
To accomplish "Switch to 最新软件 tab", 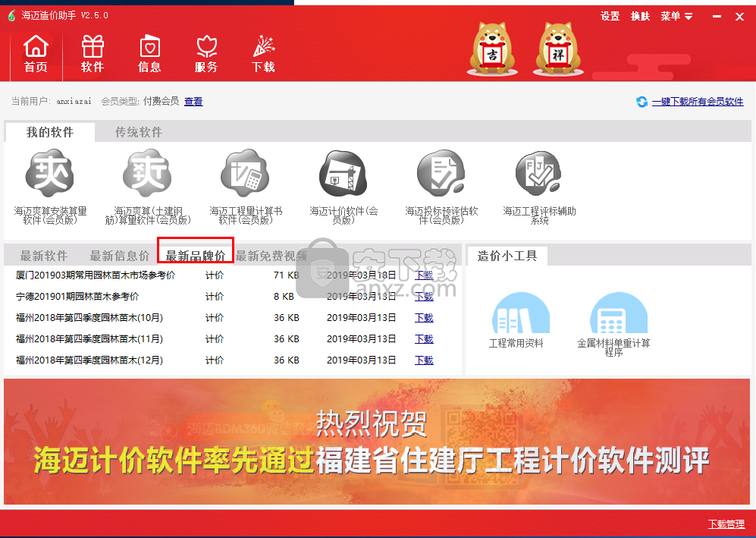I will (43, 256).
